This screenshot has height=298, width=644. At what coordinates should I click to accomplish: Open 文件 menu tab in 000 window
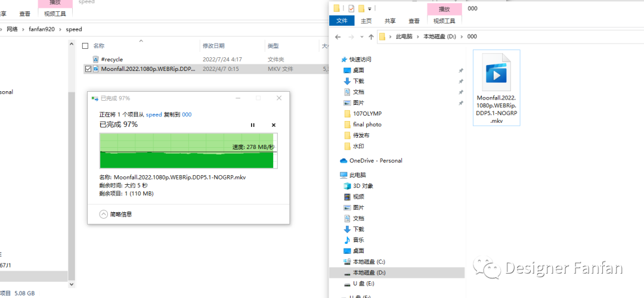point(342,21)
